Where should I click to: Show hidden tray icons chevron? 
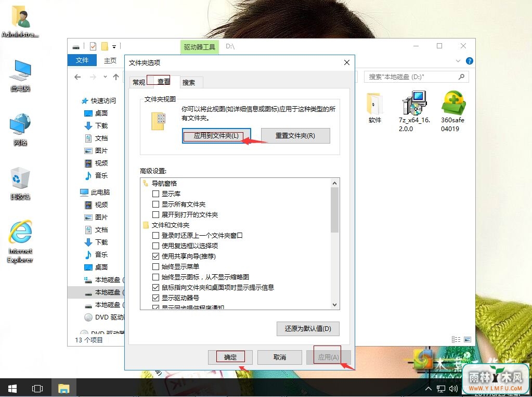pos(429,389)
